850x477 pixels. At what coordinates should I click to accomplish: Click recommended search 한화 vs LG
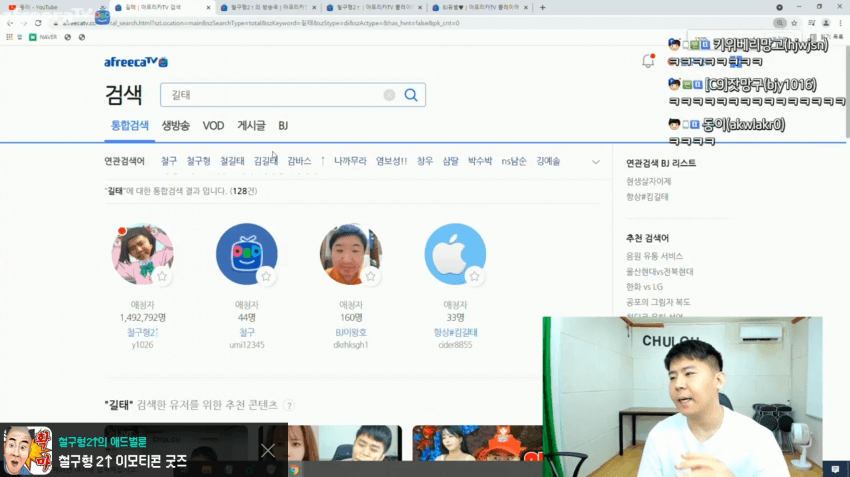click(x=644, y=286)
